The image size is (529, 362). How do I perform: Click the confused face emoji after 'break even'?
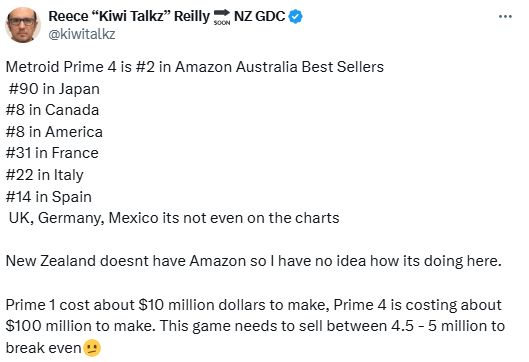(x=92, y=348)
